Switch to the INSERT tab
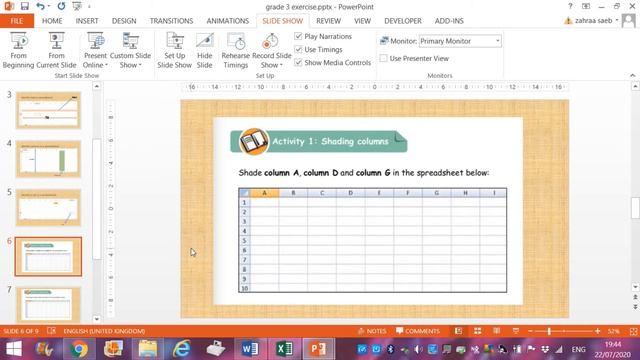The height and width of the screenshot is (360, 640). [87, 21]
